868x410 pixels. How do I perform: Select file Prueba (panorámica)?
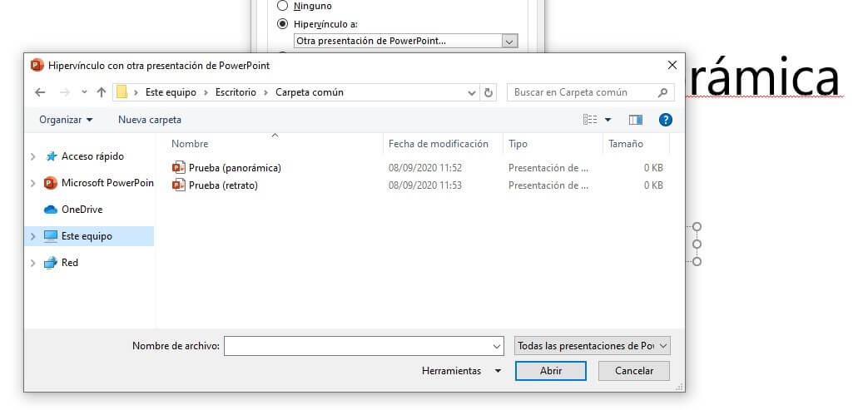click(235, 168)
